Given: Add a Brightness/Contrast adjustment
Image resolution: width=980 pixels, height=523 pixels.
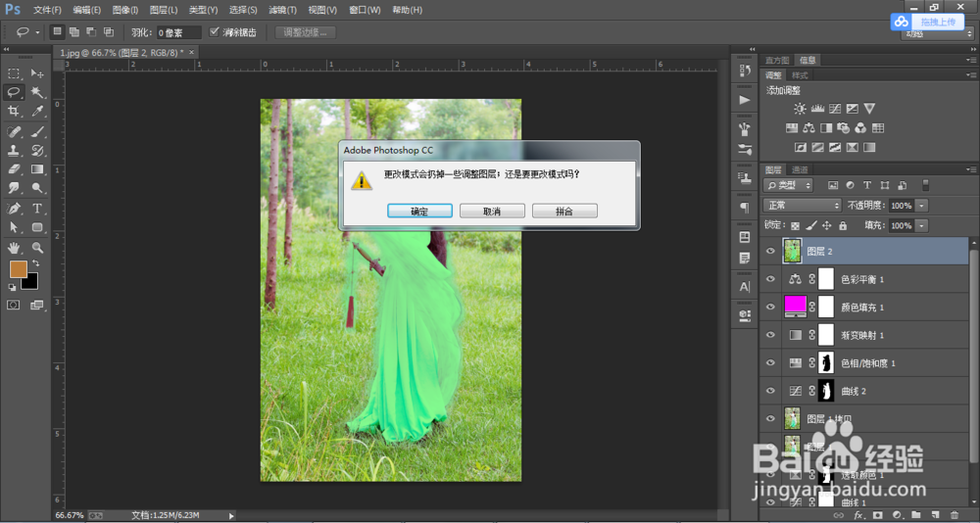Looking at the screenshot, I should tap(800, 109).
